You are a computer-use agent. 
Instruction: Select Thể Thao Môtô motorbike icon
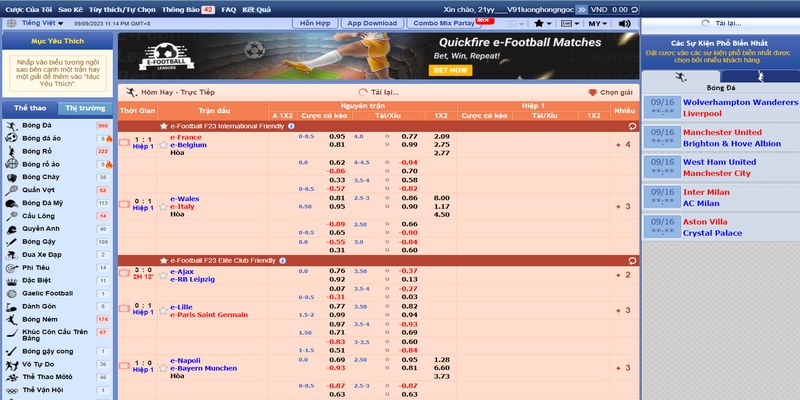(11, 378)
